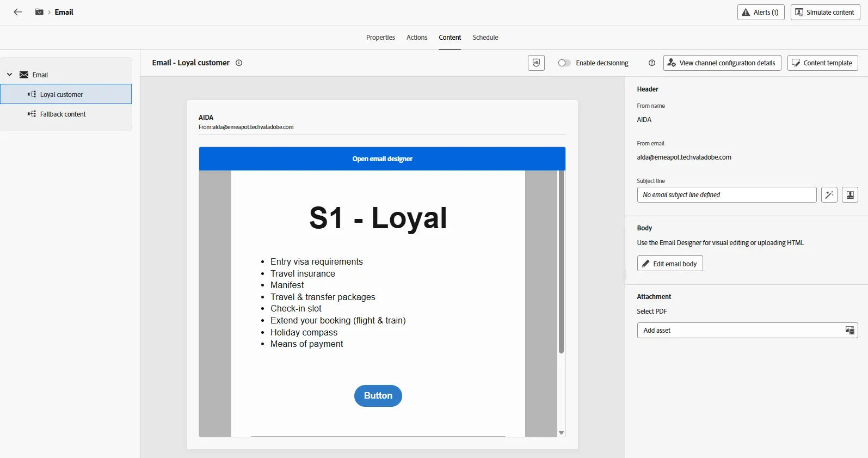
Task: Click Open email designer banner
Action: [382, 159]
